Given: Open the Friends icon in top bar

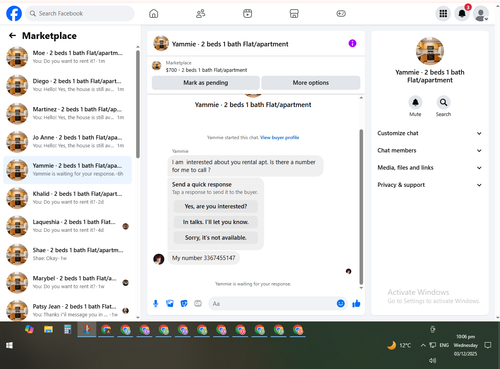Looking at the screenshot, I should (x=201, y=14).
